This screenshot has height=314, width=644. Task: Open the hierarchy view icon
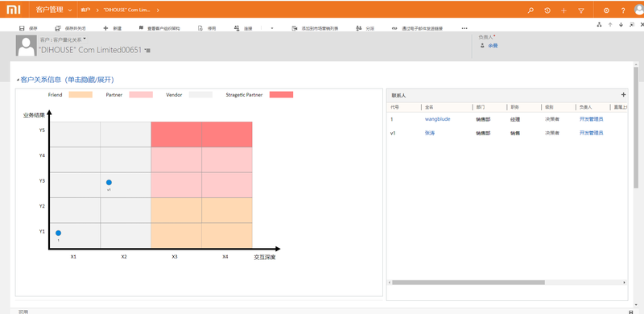pos(599,25)
